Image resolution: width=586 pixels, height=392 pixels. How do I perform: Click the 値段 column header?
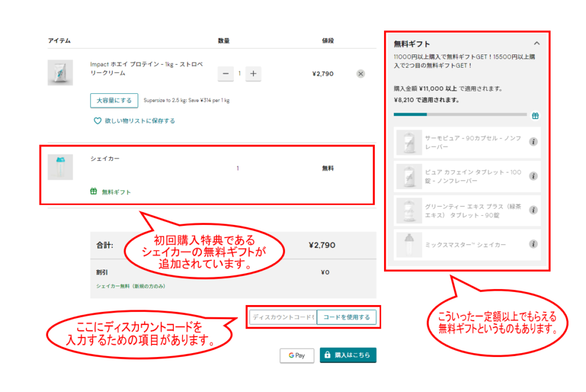coord(328,41)
